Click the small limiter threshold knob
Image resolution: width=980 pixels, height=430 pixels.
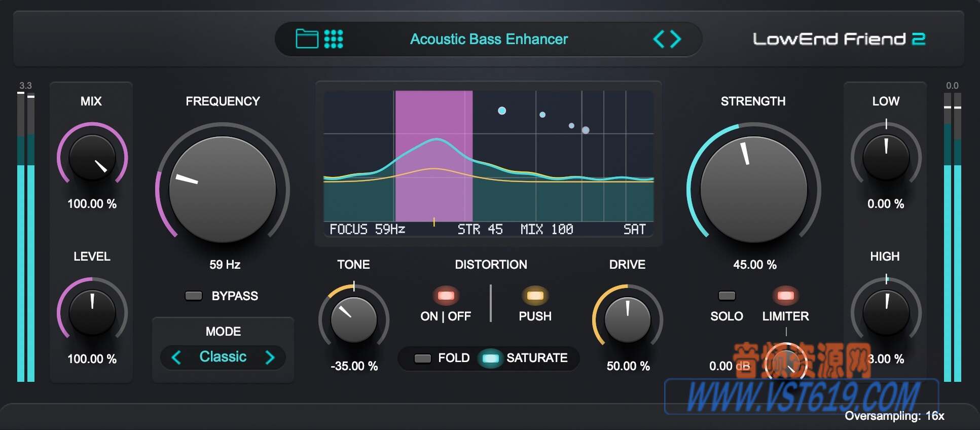click(x=786, y=363)
